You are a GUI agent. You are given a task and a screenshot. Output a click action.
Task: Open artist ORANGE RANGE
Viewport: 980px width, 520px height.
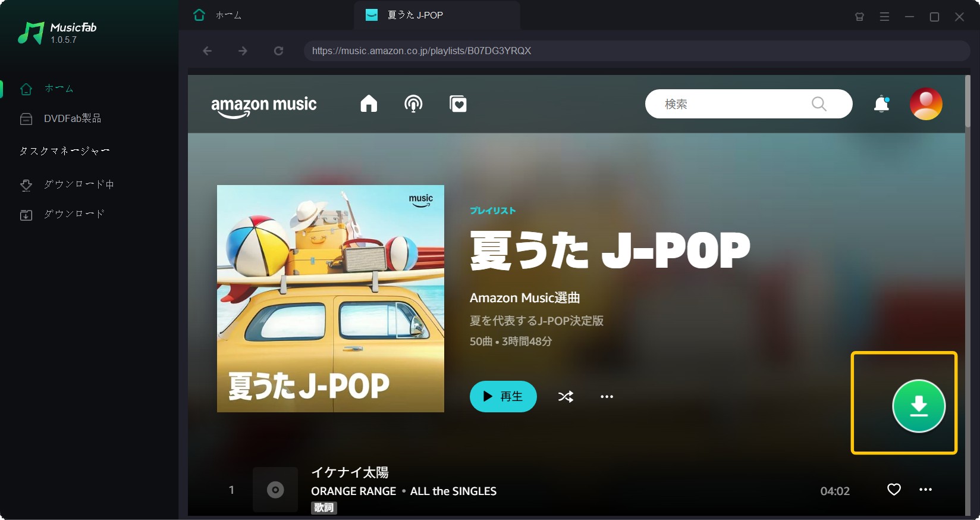pyautogui.click(x=353, y=491)
